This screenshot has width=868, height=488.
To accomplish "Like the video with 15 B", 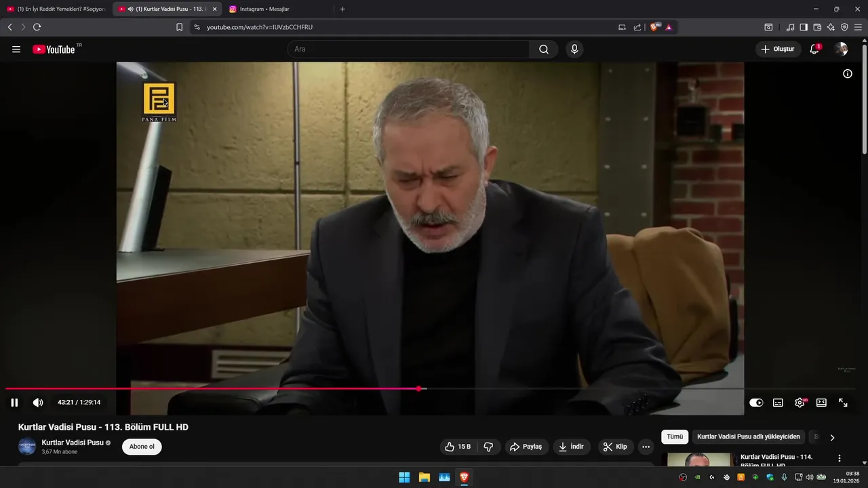I will (x=458, y=447).
